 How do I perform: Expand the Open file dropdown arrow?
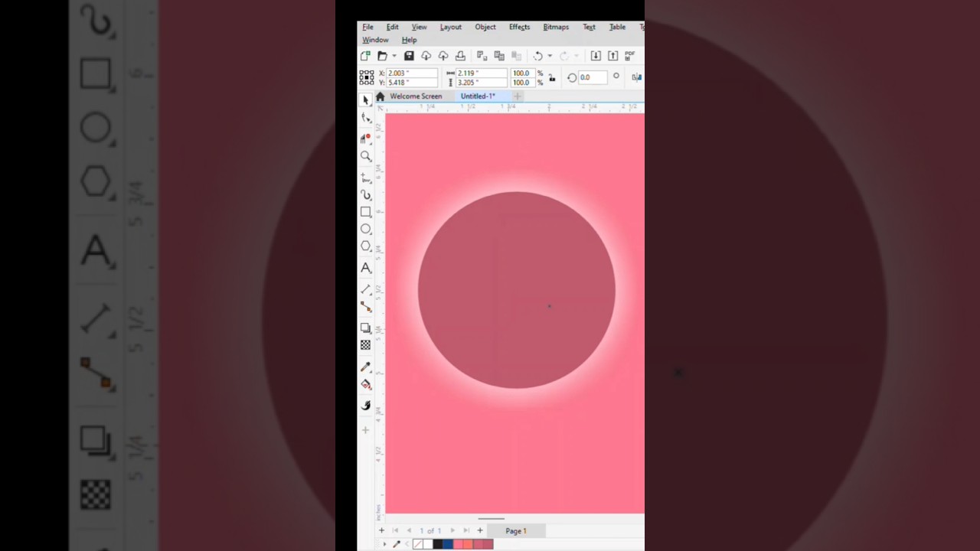coord(394,56)
